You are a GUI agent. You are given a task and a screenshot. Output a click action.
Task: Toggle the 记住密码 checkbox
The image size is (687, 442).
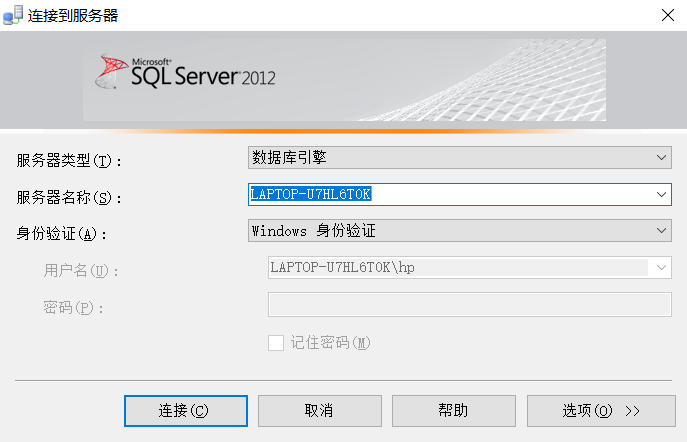coord(276,343)
